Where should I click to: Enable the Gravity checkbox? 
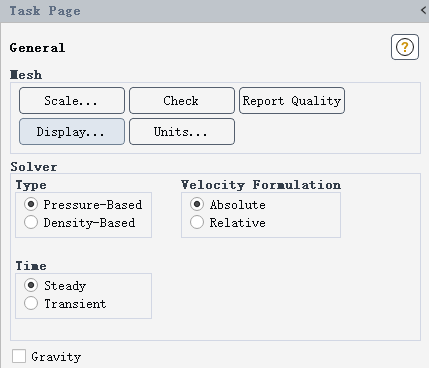tap(19, 356)
